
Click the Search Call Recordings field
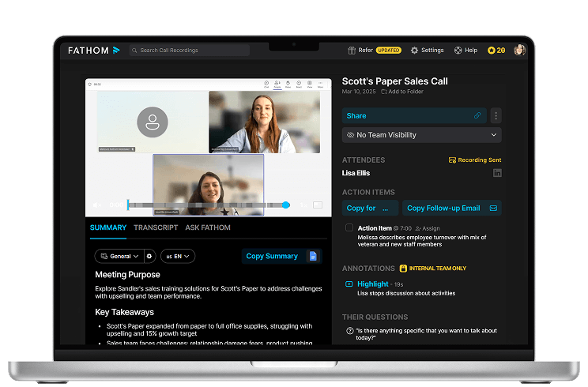pyautogui.click(x=190, y=50)
